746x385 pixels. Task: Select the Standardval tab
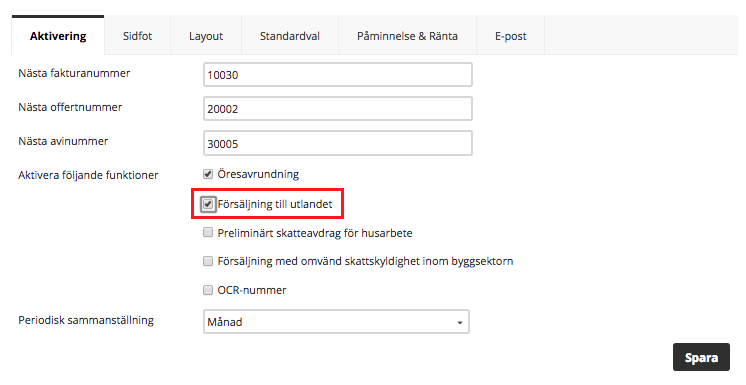click(x=290, y=36)
